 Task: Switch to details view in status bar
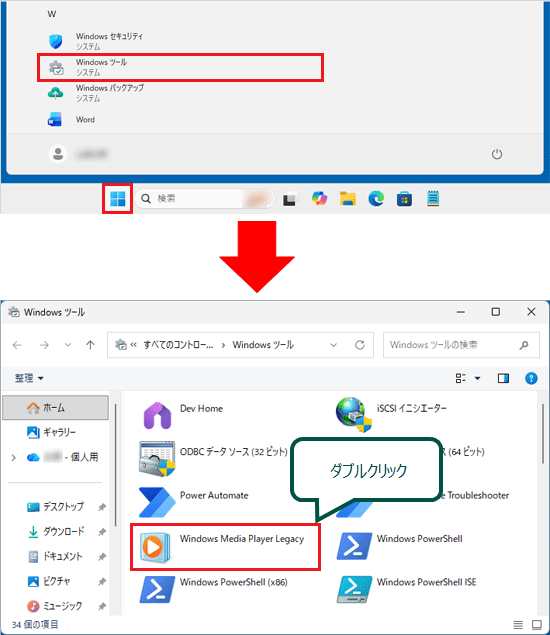tap(518, 625)
